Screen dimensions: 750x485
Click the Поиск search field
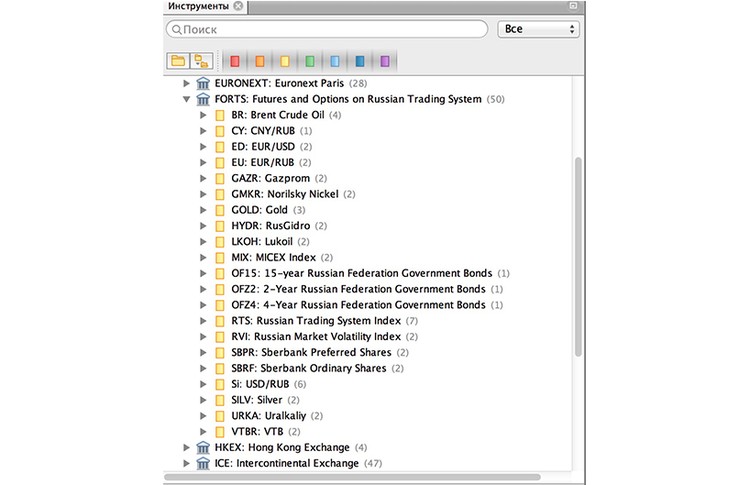pyautogui.click(x=327, y=29)
